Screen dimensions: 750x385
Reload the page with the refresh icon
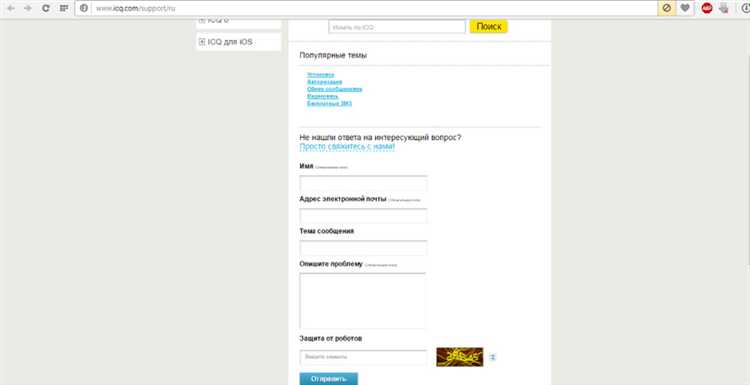point(46,8)
